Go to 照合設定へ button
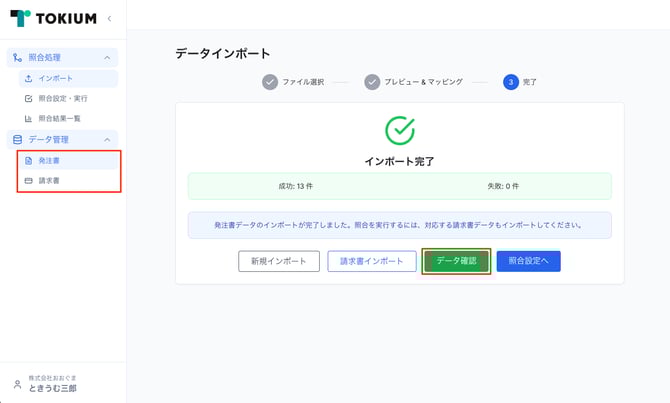Screen dimensions: 670x403 (x=528, y=261)
